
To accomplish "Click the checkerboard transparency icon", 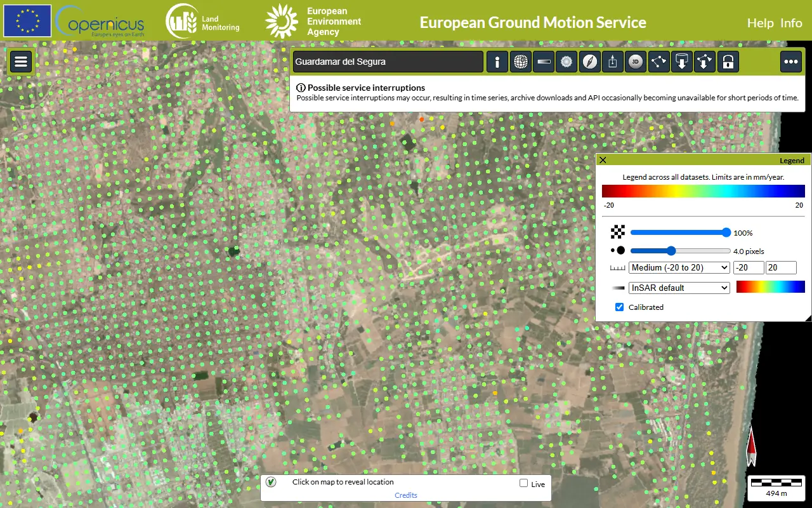I will [618, 232].
